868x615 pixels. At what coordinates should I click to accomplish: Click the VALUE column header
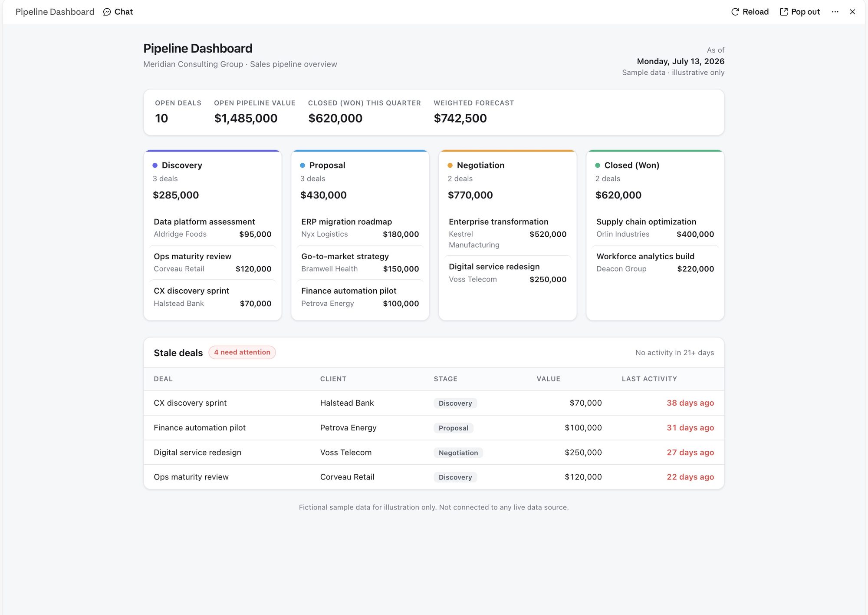click(549, 379)
